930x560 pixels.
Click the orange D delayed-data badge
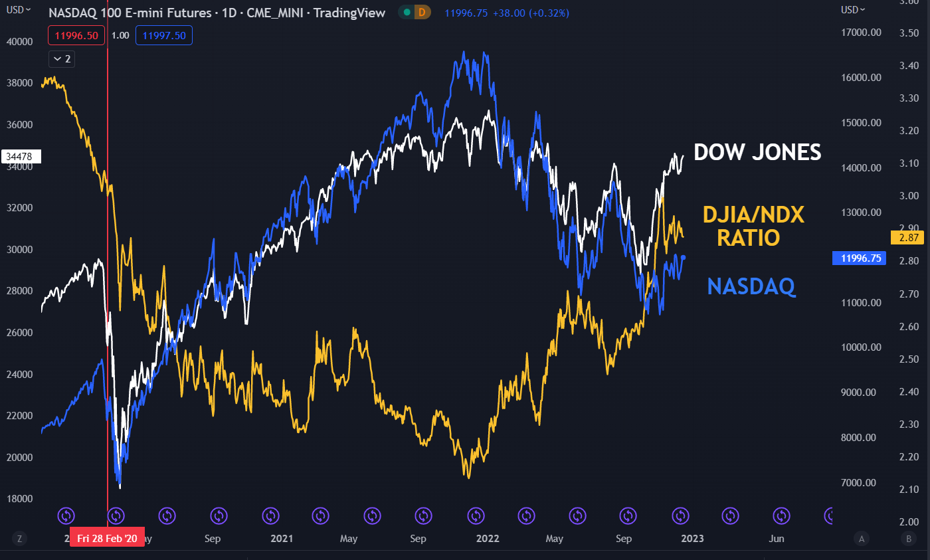[422, 13]
